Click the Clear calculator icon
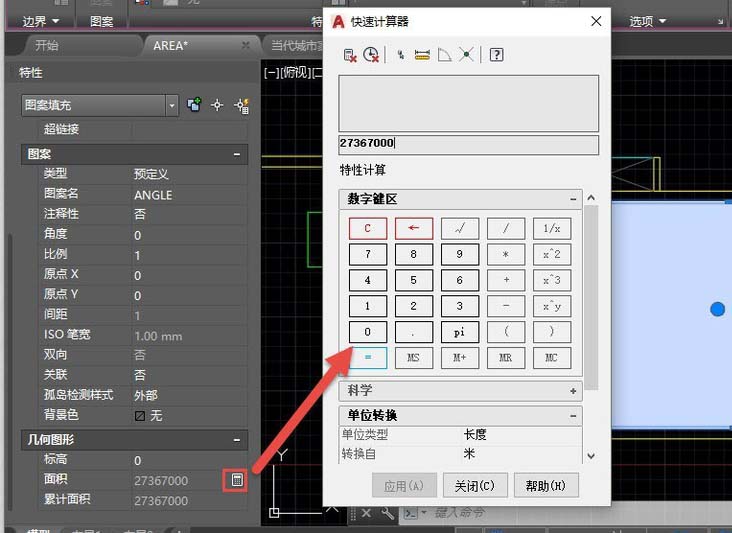 350,55
